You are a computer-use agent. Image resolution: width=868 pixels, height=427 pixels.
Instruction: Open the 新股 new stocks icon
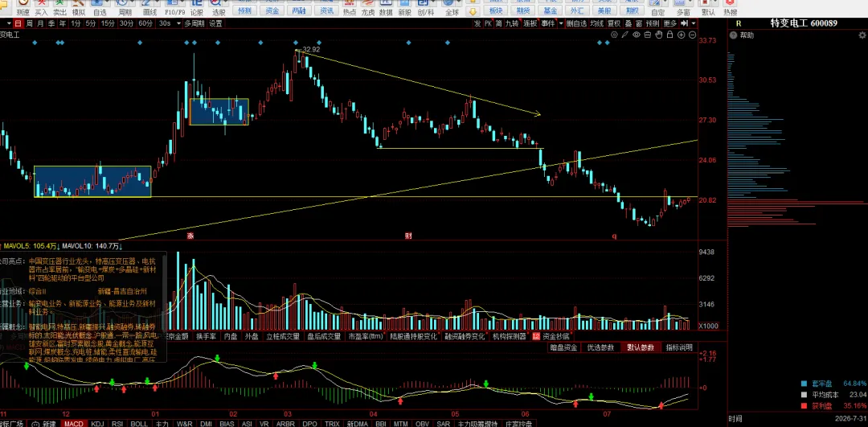coord(404,7)
